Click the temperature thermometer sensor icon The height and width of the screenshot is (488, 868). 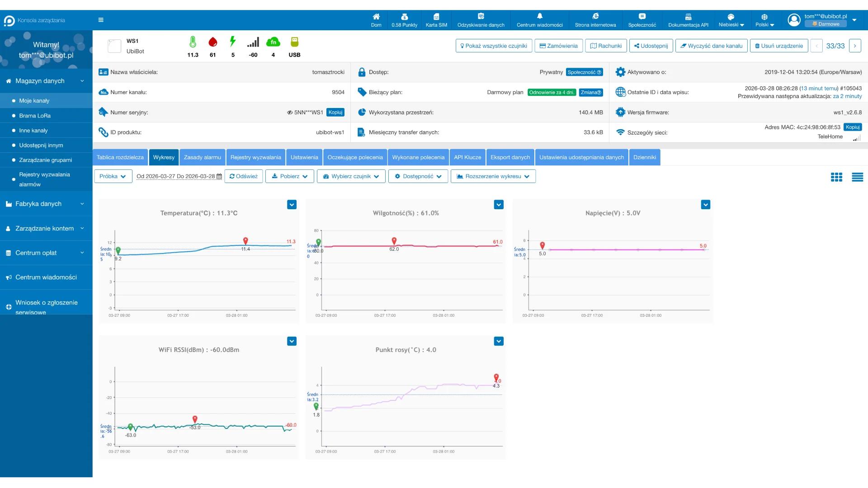coord(193,42)
